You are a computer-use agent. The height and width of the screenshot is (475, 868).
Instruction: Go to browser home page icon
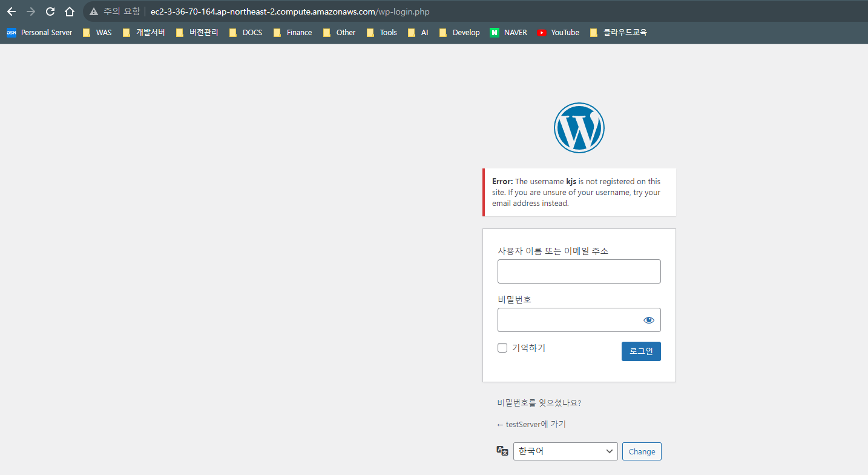click(70, 12)
